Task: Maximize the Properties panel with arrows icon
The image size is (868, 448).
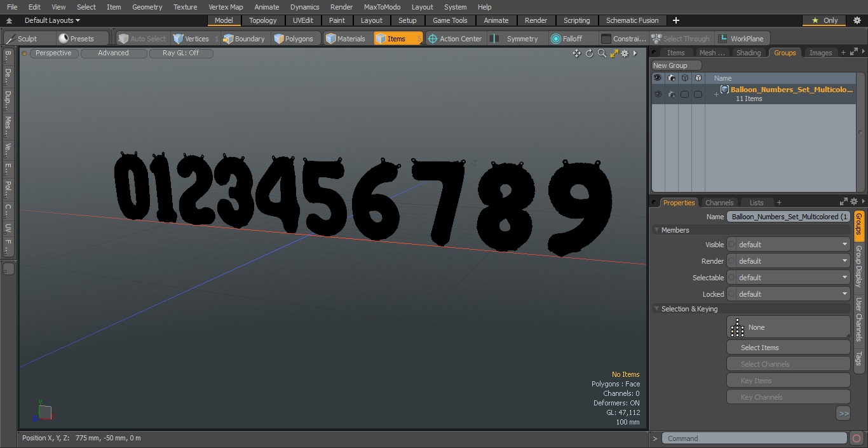Action: point(844,202)
